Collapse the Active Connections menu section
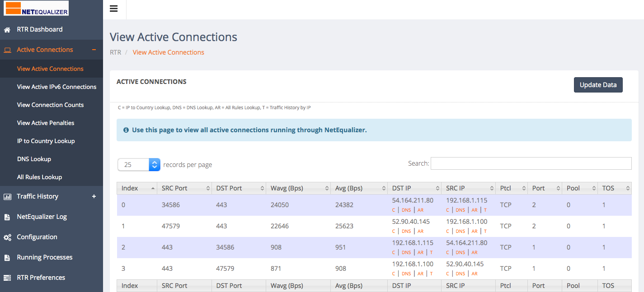 tap(94, 50)
